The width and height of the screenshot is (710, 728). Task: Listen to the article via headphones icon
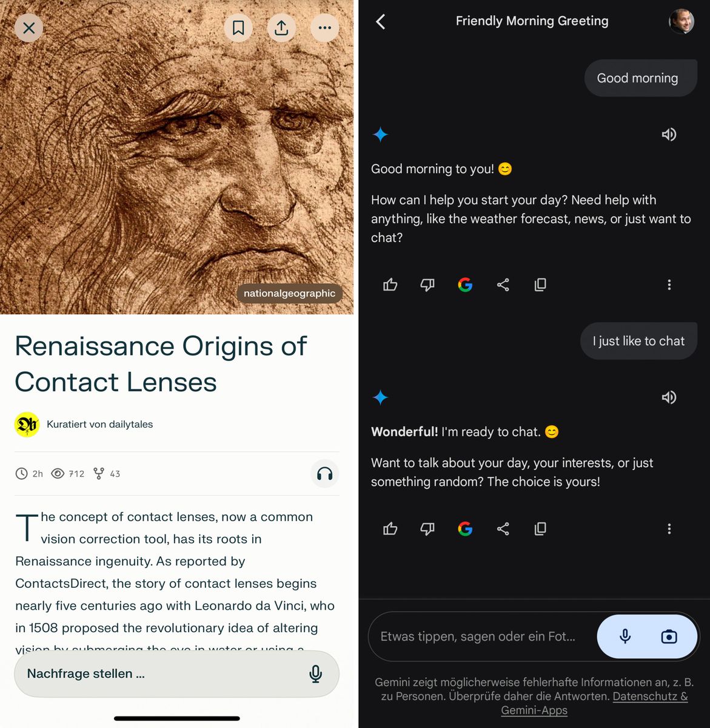(324, 474)
